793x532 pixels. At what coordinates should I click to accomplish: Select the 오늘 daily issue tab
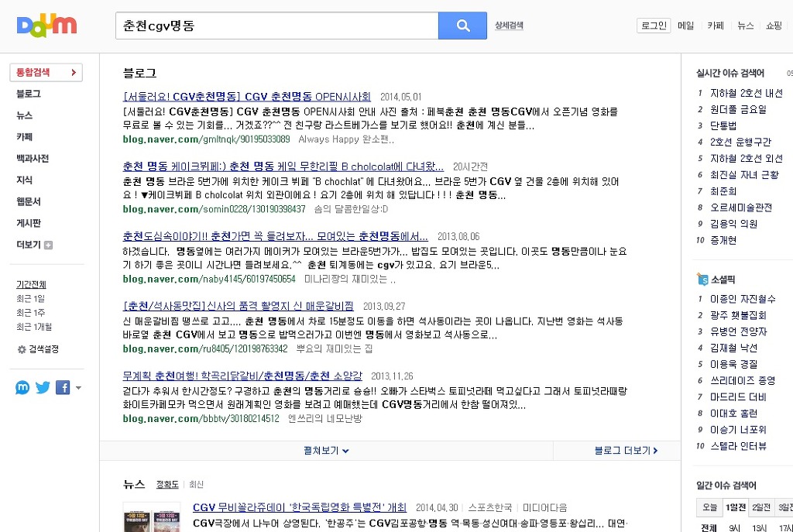709,507
